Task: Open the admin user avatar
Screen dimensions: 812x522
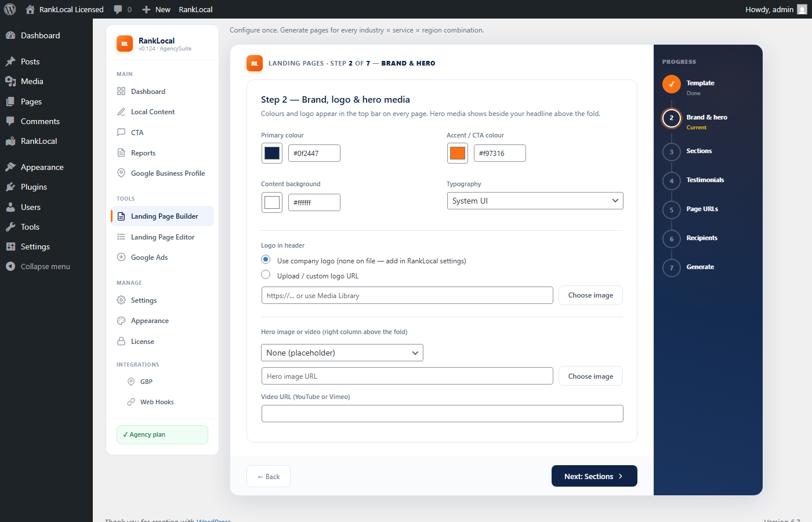Action: point(802,9)
